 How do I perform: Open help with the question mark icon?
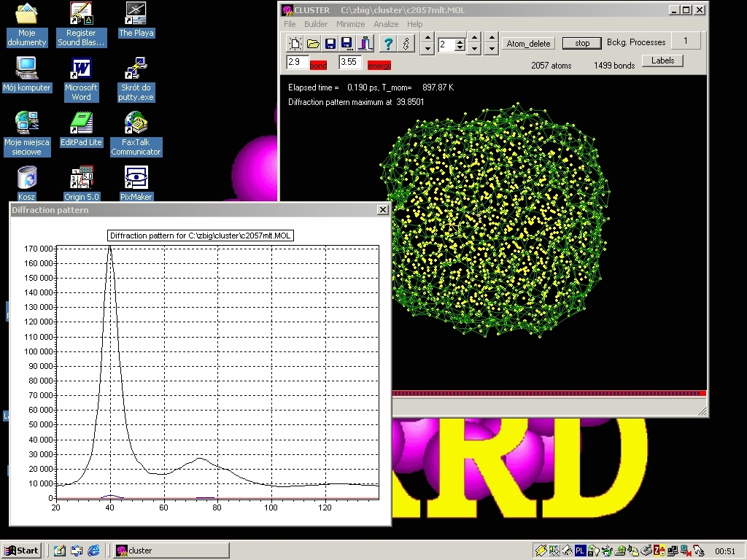point(388,44)
